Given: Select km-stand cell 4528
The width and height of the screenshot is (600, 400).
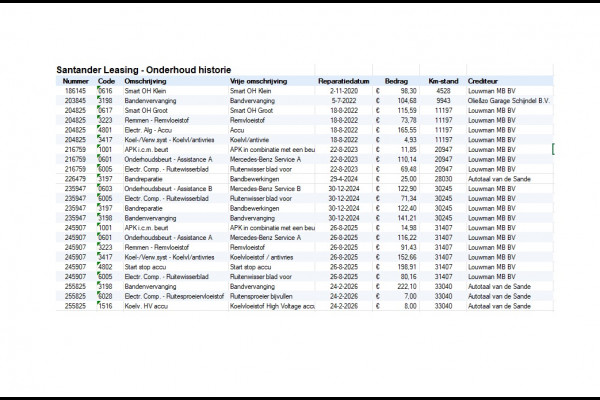Looking at the screenshot, I should point(443,91).
